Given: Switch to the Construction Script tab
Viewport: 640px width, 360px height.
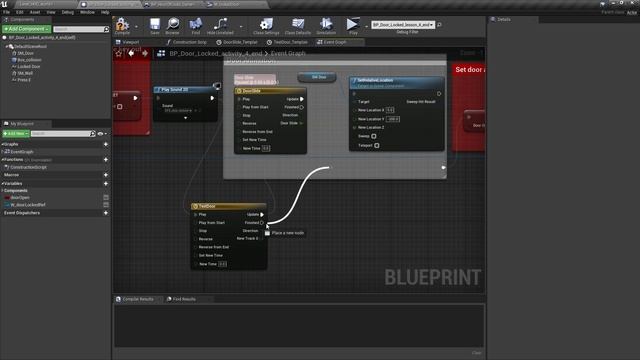Looking at the screenshot, I should point(187,42).
